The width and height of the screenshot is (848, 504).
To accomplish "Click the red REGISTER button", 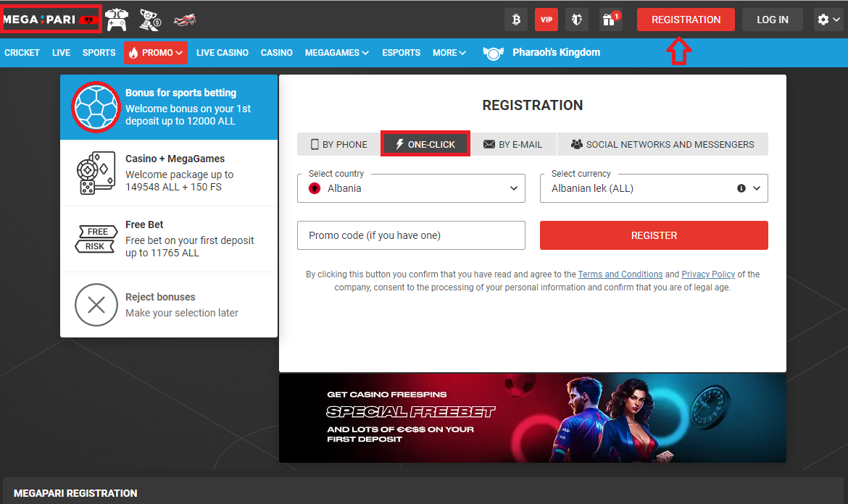I will 654,235.
